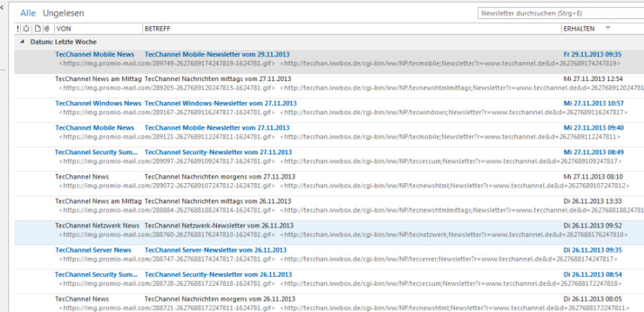Collapse the folder pane with the chevron
The height and width of the screenshot is (312, 644).
(1, 7)
